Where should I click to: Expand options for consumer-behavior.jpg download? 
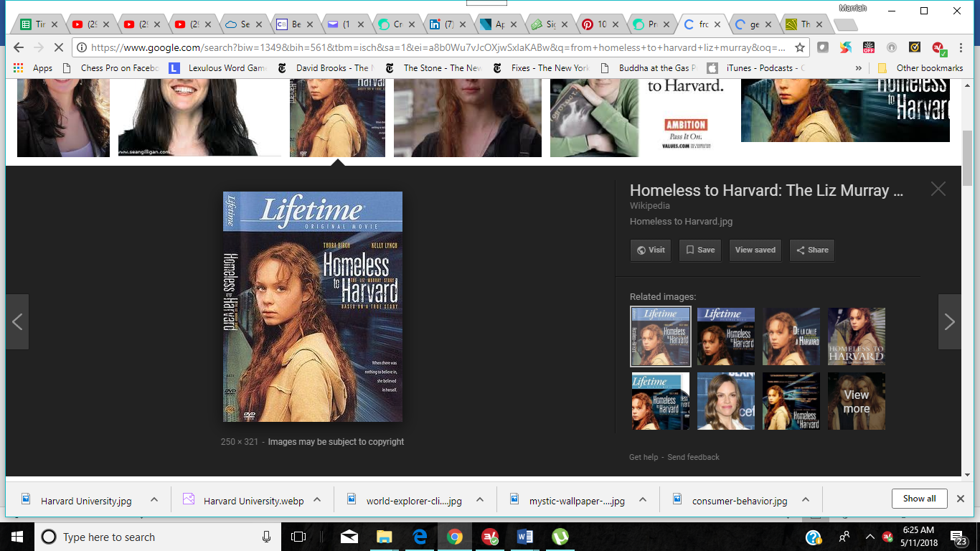pos(806,500)
